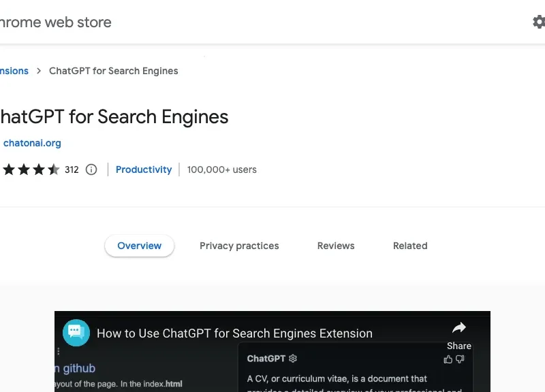Open the Reviews tab
The image size is (545, 392).
[x=335, y=246]
